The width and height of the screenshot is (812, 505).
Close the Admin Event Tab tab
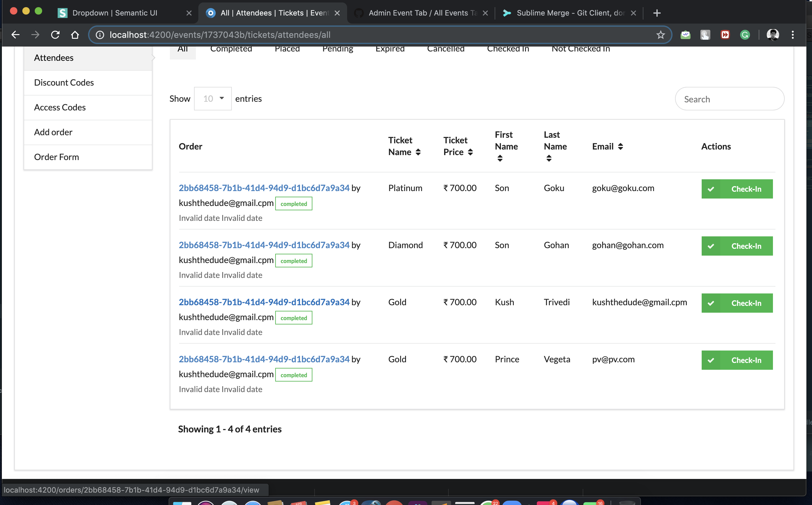click(485, 13)
